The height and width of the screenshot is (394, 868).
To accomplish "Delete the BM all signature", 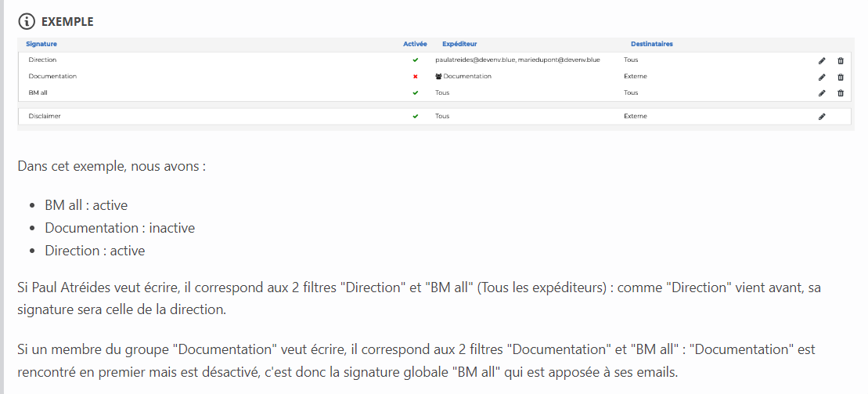I will pos(841,93).
